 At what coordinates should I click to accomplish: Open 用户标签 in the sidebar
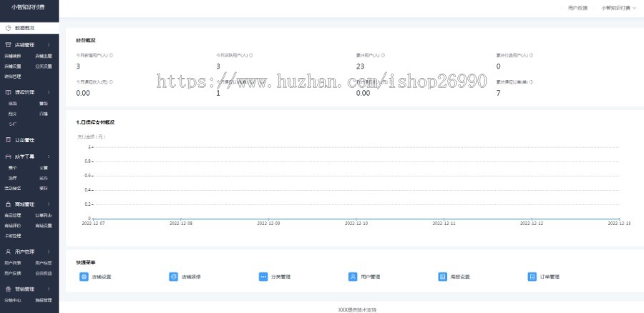pos(44,263)
